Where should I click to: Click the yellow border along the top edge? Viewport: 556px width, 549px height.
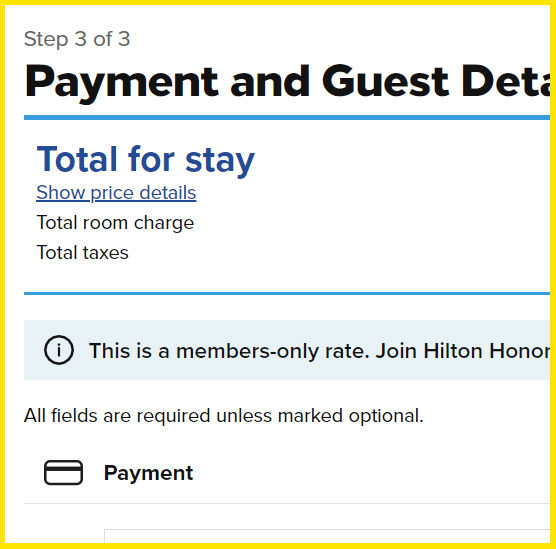(x=278, y=2)
